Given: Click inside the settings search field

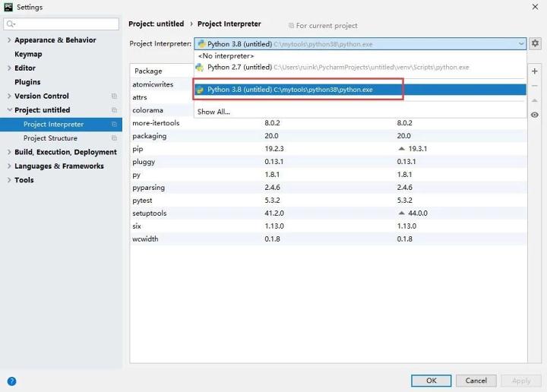Looking at the screenshot, I should tap(61, 24).
